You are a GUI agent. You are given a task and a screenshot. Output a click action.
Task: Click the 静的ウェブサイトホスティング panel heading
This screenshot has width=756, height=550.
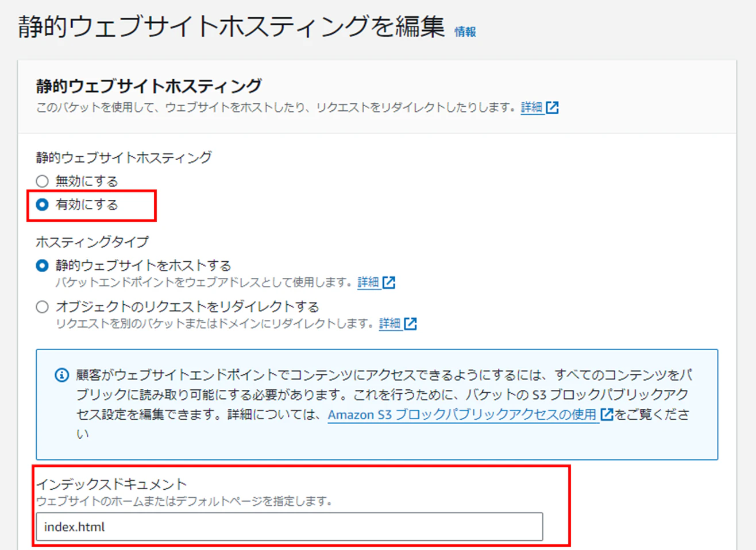click(149, 86)
